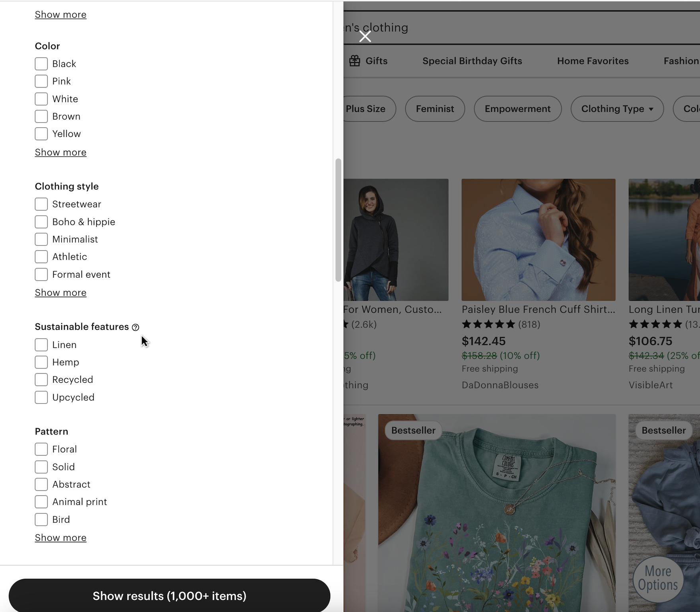
Task: Open the Clothing Type dropdown
Action: pyautogui.click(x=617, y=109)
